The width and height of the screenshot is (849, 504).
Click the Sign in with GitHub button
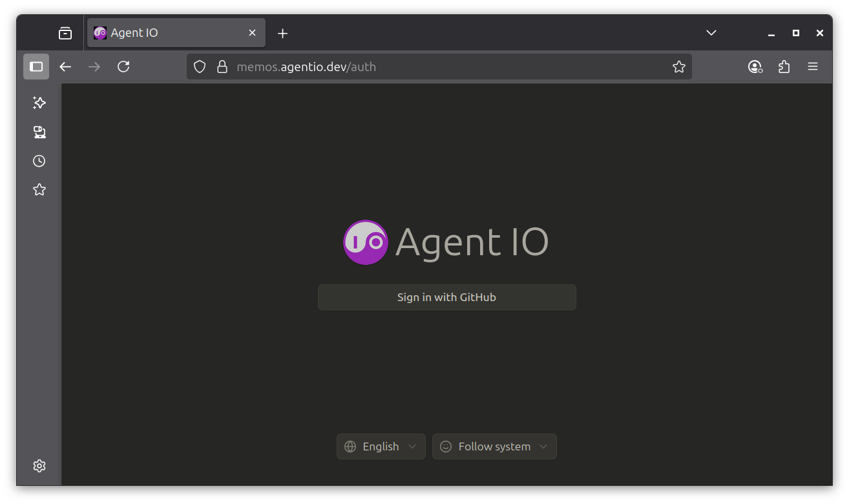tap(446, 297)
